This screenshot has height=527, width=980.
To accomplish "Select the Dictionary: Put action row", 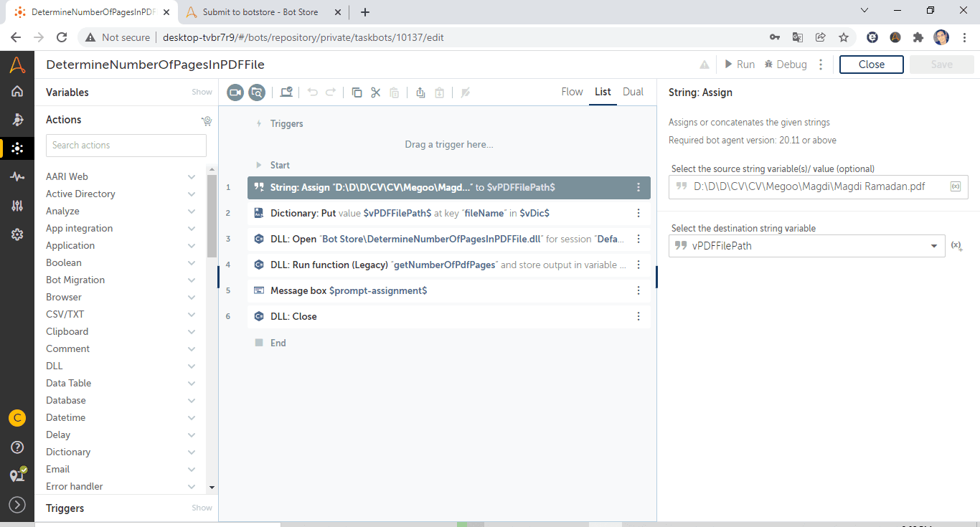I will click(x=449, y=213).
